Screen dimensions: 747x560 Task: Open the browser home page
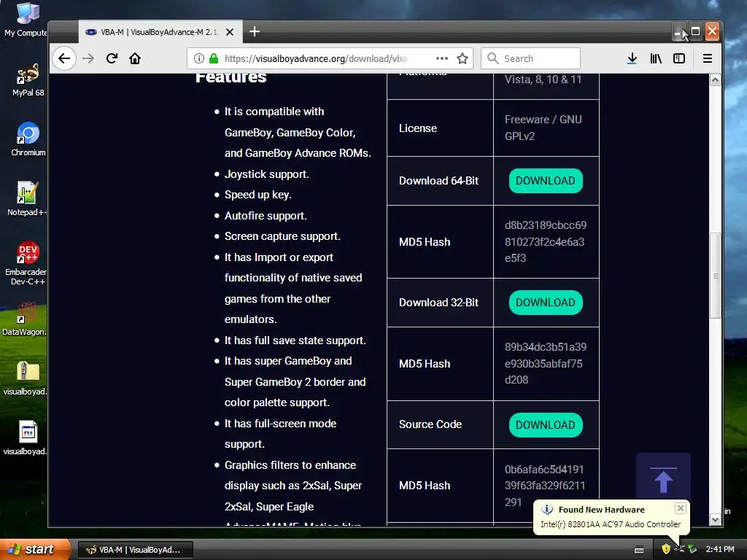coord(135,58)
